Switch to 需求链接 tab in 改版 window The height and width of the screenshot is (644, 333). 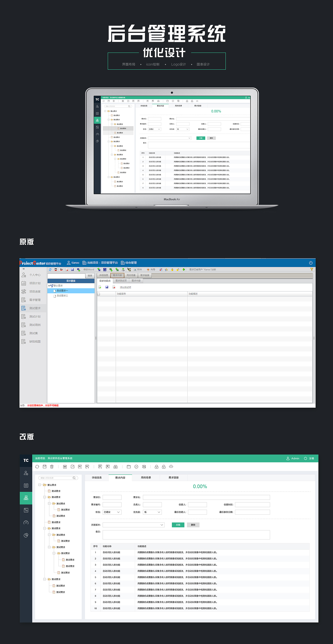pos(174,478)
